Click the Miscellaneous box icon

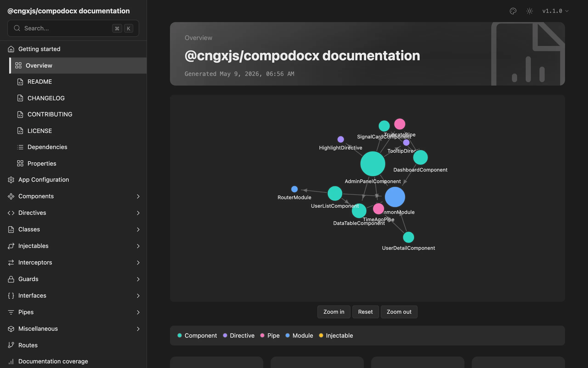coord(11,329)
